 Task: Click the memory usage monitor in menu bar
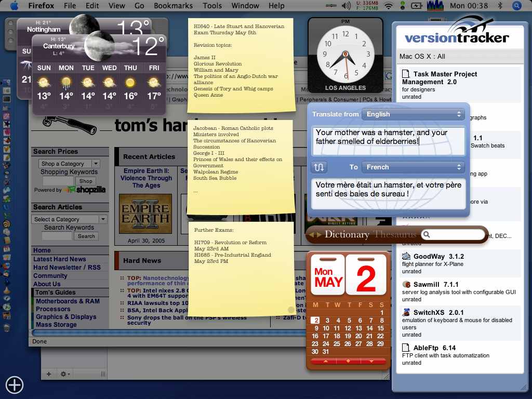click(x=367, y=5)
